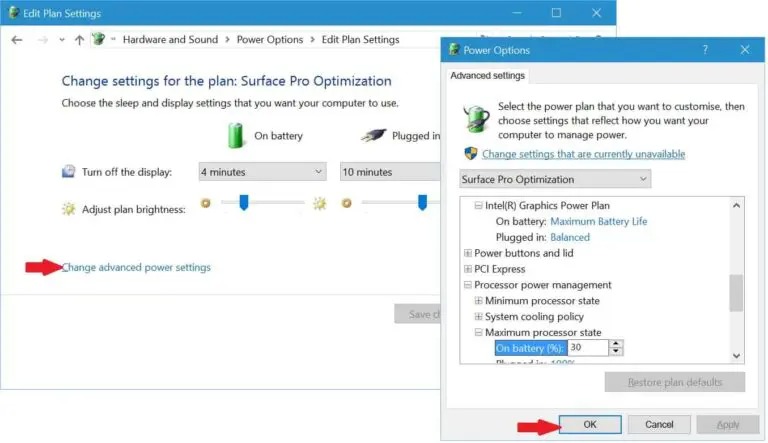Click the Turn off the display monitor icon
Viewport: 768px width, 443px height.
tap(69, 171)
